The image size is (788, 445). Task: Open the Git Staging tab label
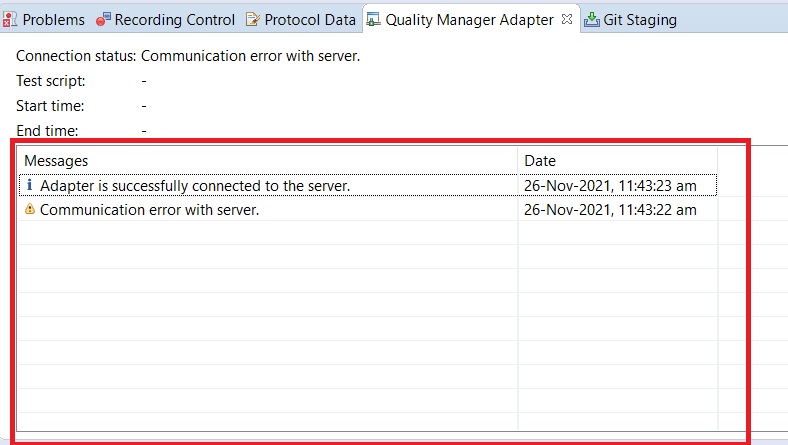pos(640,20)
